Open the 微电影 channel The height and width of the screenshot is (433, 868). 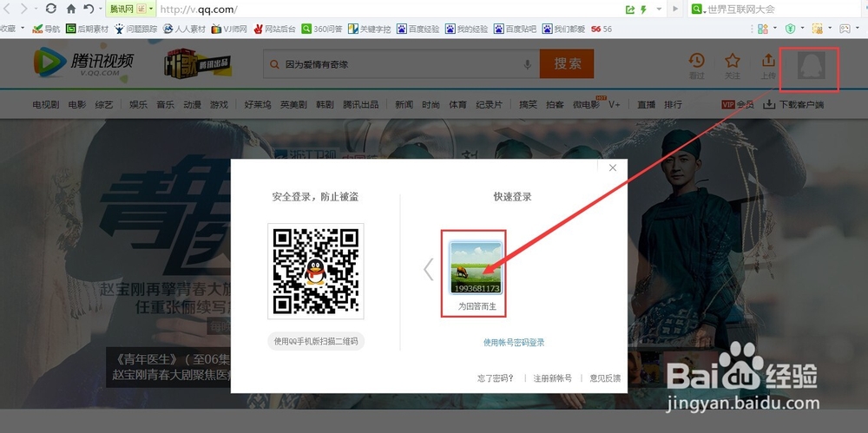pyautogui.click(x=586, y=104)
